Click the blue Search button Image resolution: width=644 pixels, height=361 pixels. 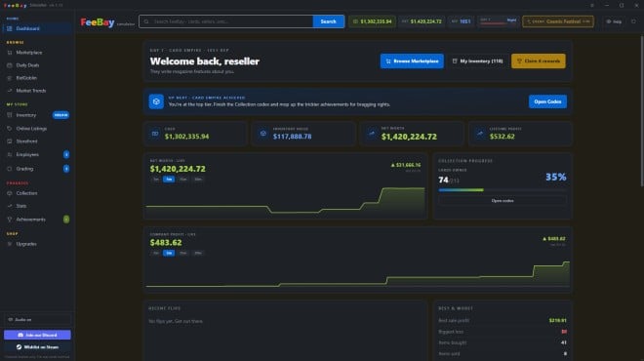pyautogui.click(x=328, y=21)
